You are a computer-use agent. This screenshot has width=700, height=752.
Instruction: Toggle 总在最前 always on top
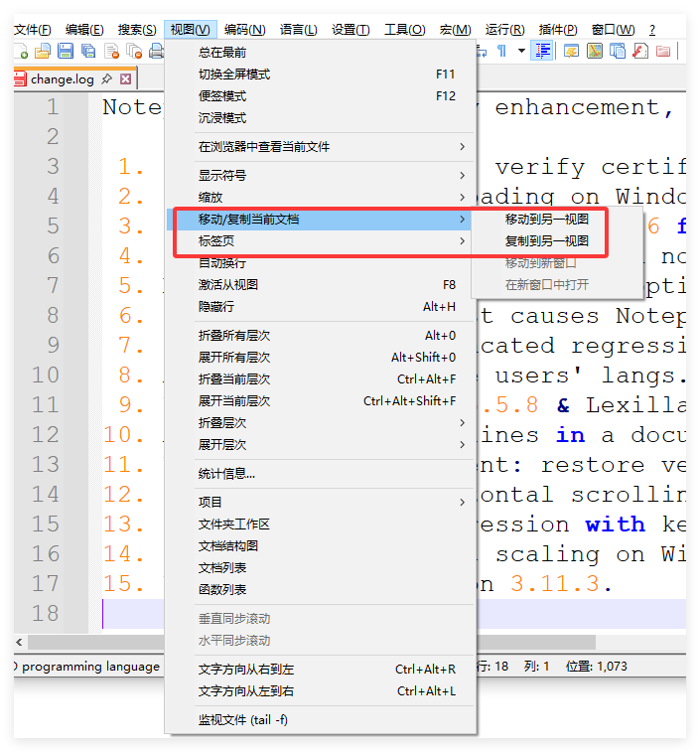coord(321,53)
